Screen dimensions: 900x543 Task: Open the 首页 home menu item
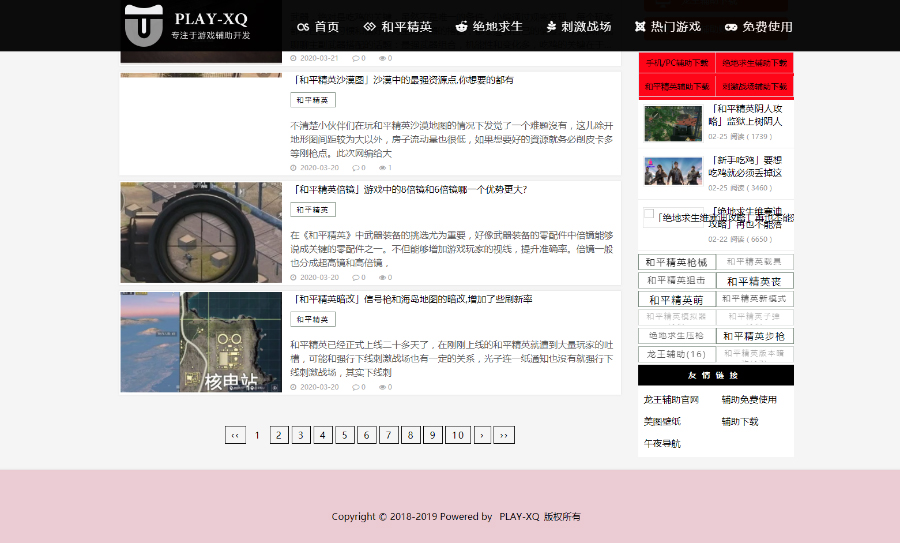(318, 26)
